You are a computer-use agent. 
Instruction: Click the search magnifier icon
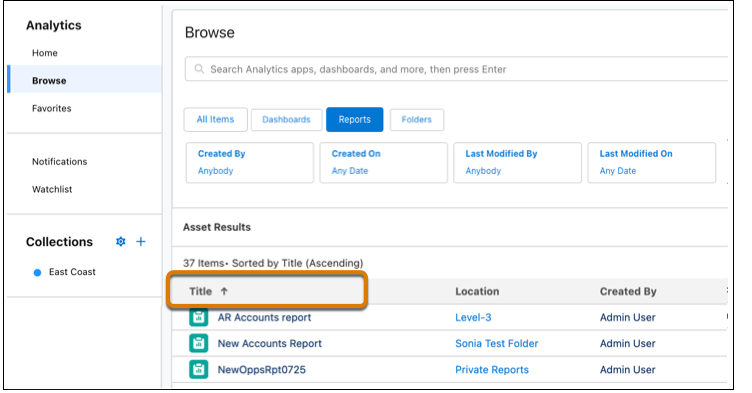[x=199, y=69]
